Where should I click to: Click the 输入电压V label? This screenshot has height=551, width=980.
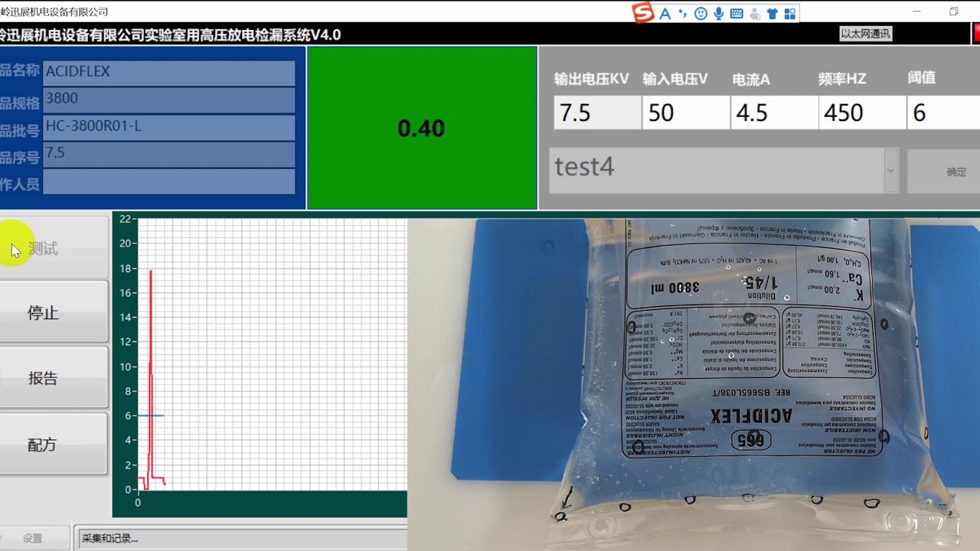click(x=675, y=79)
